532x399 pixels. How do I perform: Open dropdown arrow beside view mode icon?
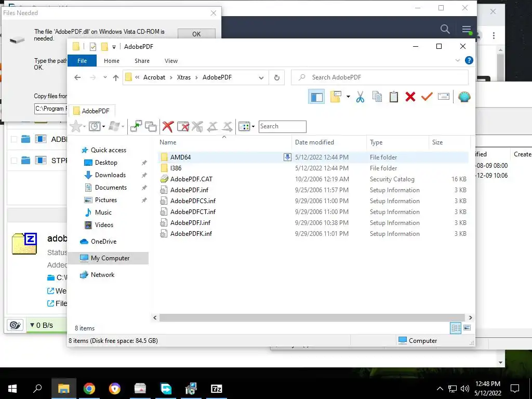[253, 127]
